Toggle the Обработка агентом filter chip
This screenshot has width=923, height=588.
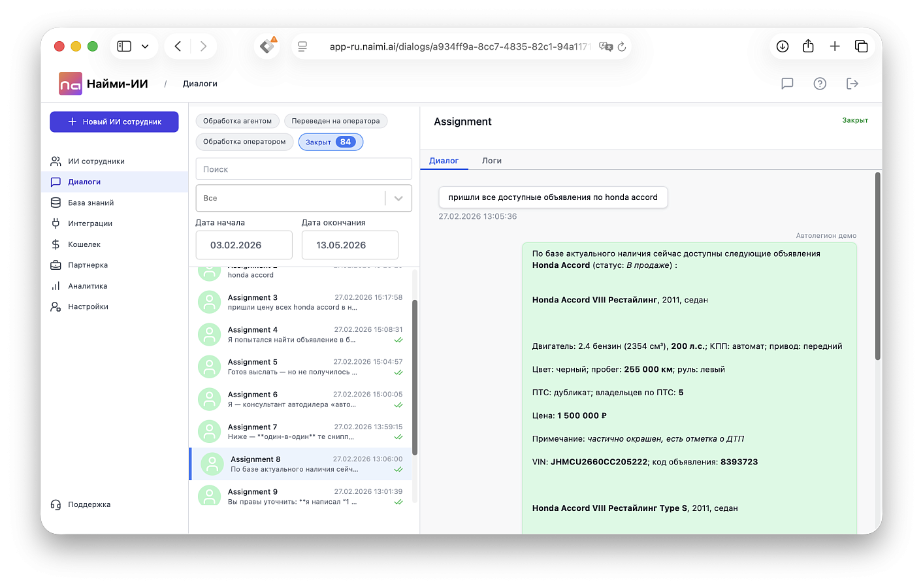238,121
